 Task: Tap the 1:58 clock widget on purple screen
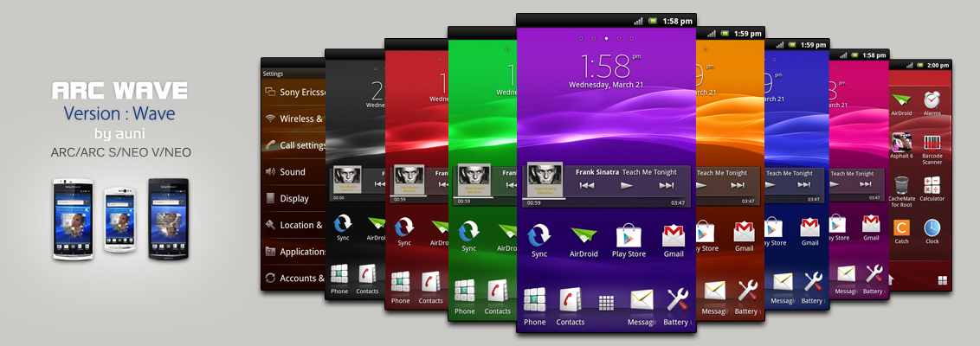[x=606, y=66]
